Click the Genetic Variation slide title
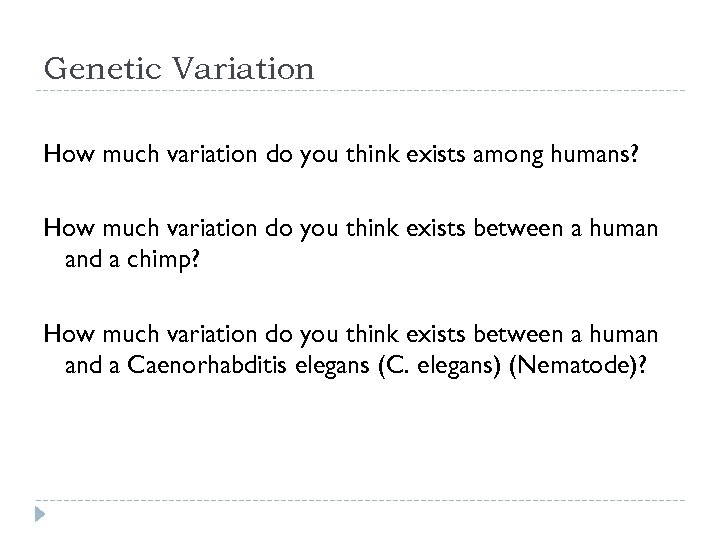Screen dimensions: 720x540 click(x=179, y=69)
